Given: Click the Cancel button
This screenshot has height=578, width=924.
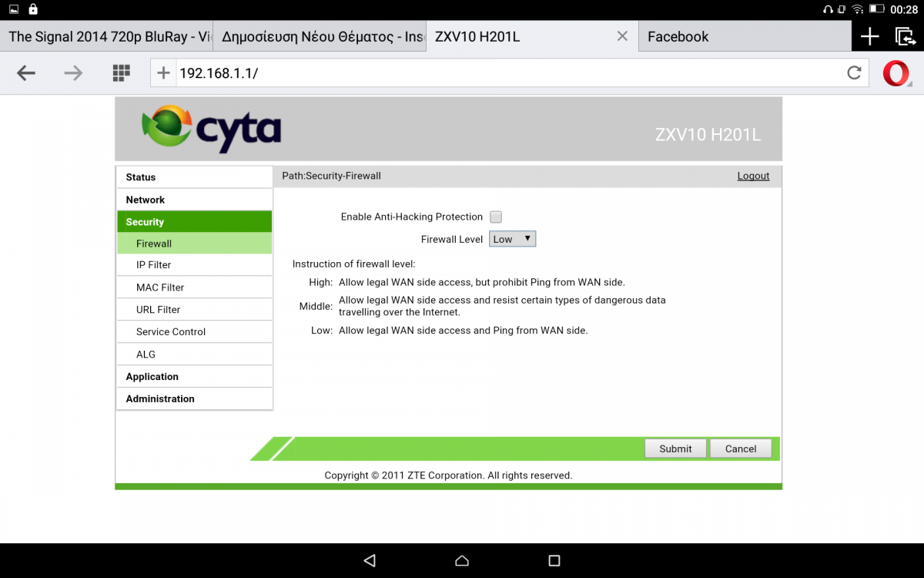Looking at the screenshot, I should point(741,449).
